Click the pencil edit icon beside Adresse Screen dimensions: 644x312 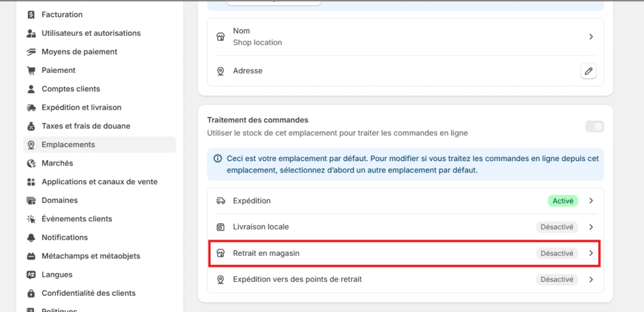(589, 71)
